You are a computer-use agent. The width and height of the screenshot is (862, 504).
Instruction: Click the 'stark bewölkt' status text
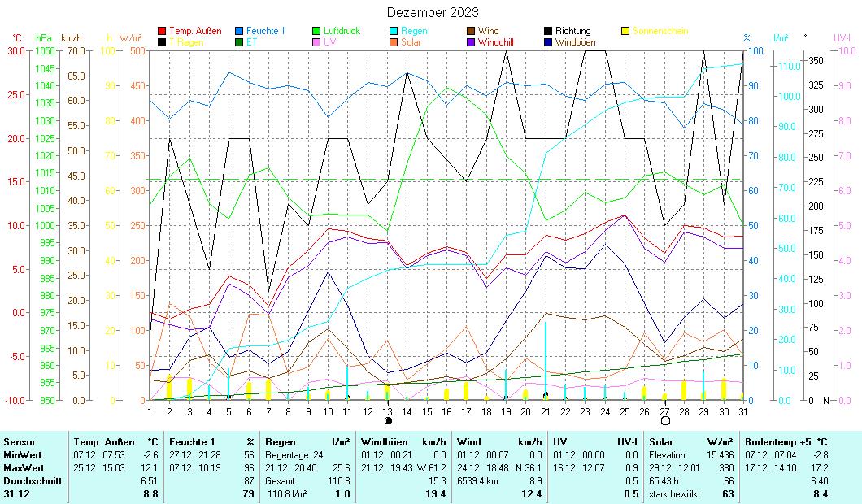tap(674, 494)
